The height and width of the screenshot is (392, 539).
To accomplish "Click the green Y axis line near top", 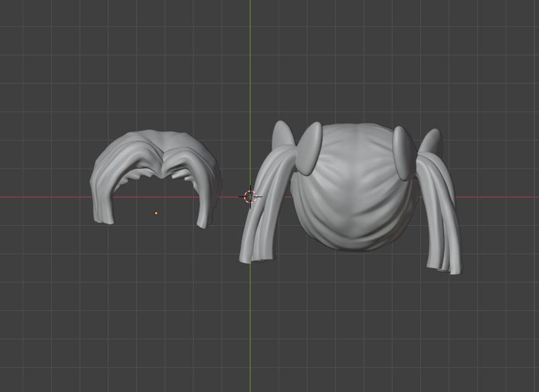I will point(250,24).
